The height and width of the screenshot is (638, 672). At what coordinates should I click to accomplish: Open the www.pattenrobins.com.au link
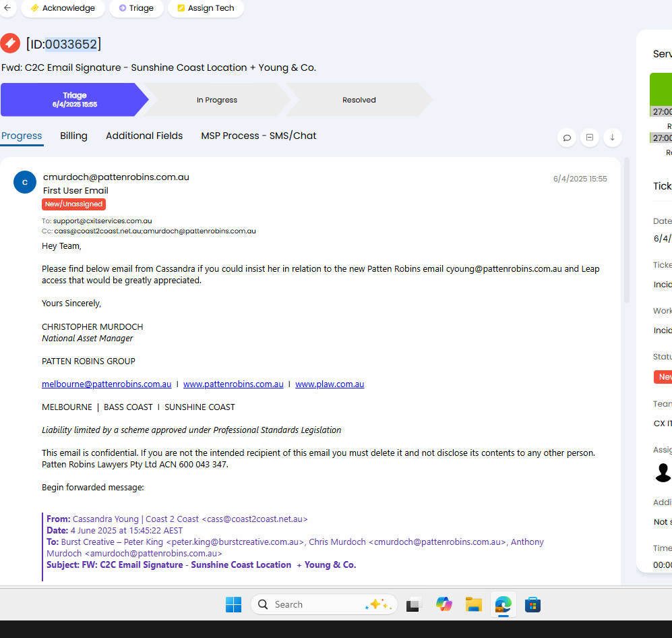click(x=234, y=384)
